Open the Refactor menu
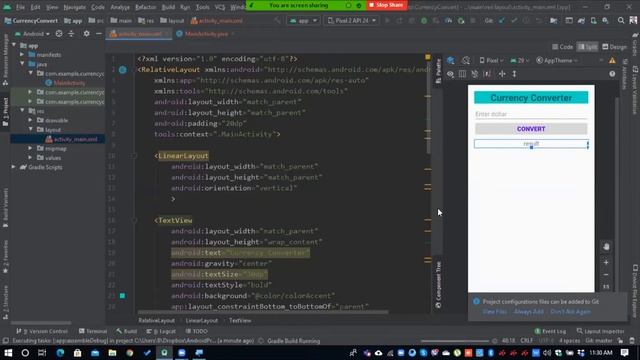This screenshot has width=640, height=360. pyautogui.click(x=145, y=7)
